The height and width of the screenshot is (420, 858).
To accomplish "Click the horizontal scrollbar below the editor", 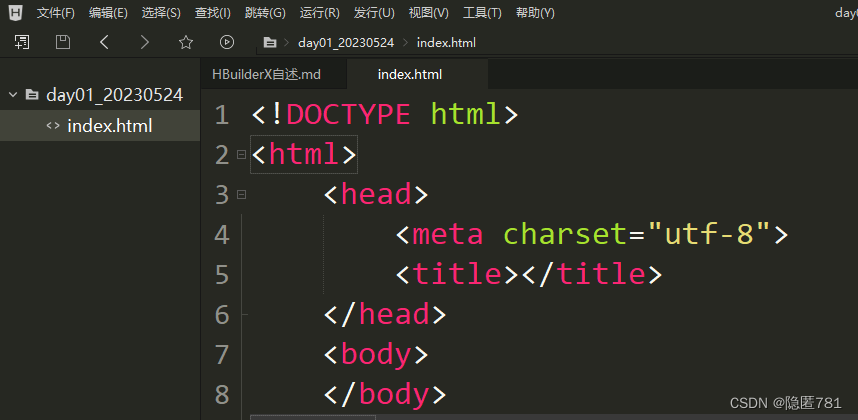I will tap(313, 417).
